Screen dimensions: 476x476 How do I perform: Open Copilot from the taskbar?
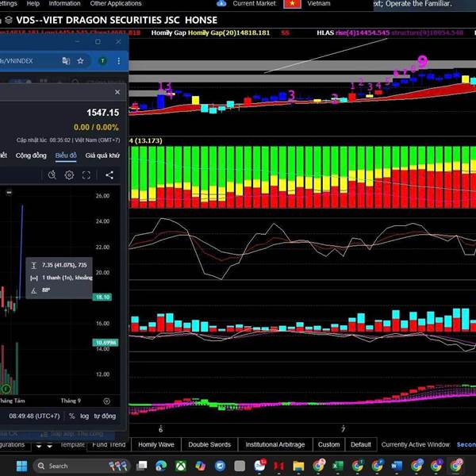[201, 466]
